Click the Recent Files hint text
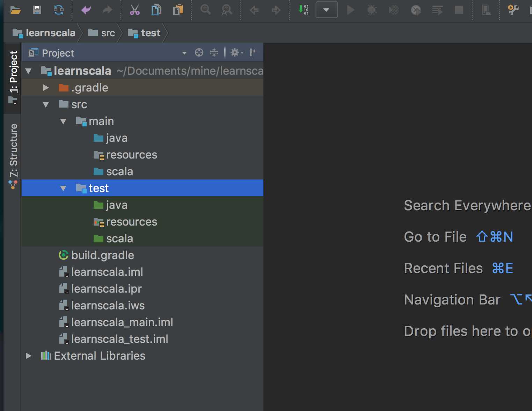Viewport: 532px width, 411px height. (x=443, y=269)
